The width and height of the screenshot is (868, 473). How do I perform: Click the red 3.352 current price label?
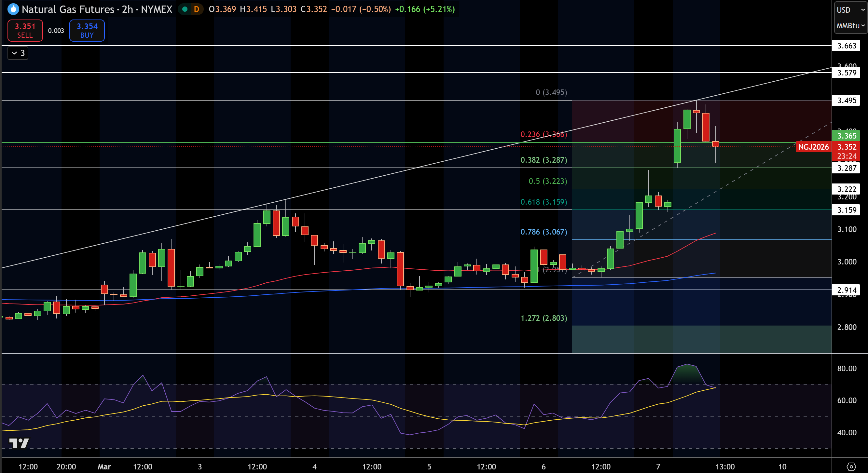point(847,147)
